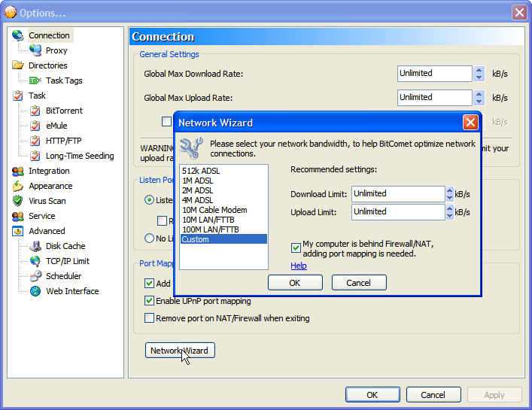
Task: Select 10M Cable Modem option
Action: pyautogui.click(x=223, y=210)
